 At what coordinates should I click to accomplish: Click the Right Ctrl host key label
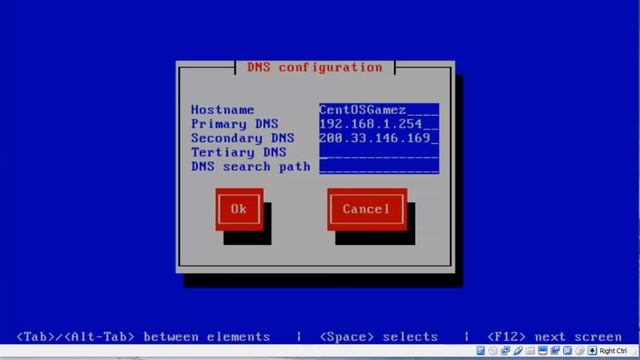coord(613,351)
